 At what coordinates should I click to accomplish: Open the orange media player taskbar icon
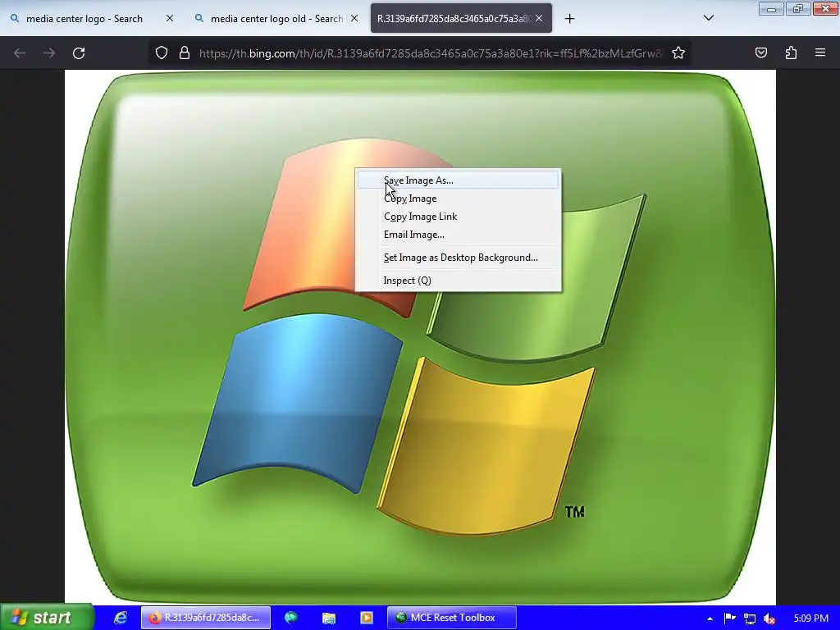(x=367, y=618)
